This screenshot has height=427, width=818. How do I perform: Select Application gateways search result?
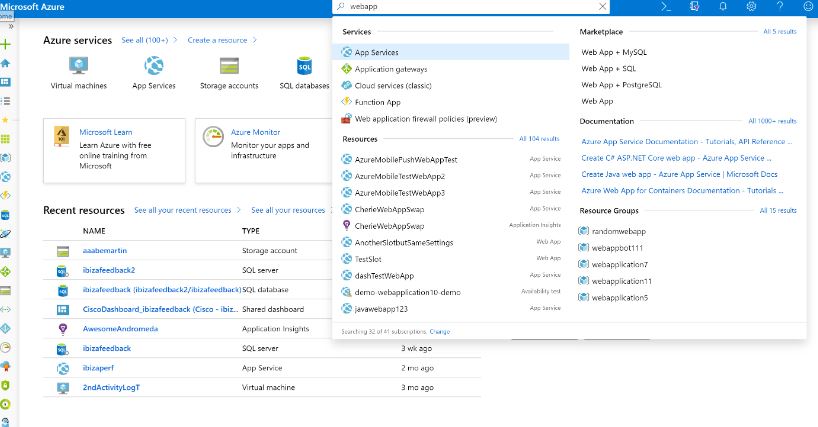tap(391, 69)
